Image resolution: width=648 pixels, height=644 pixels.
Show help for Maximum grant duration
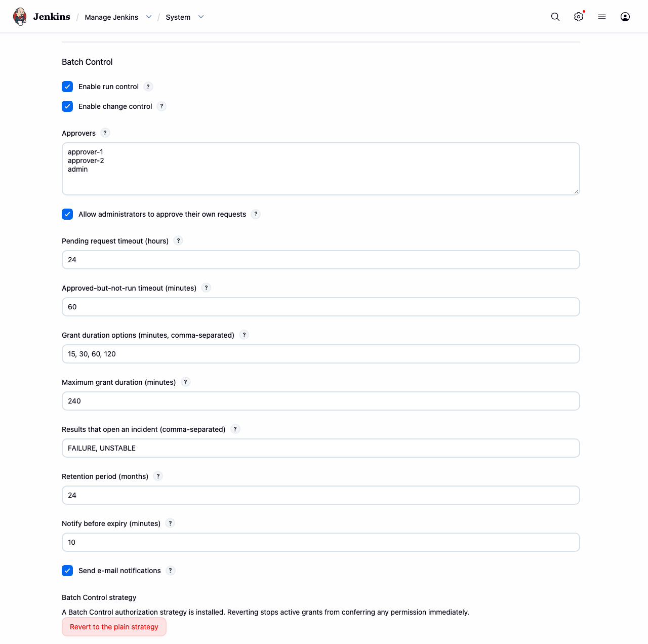coord(185,382)
